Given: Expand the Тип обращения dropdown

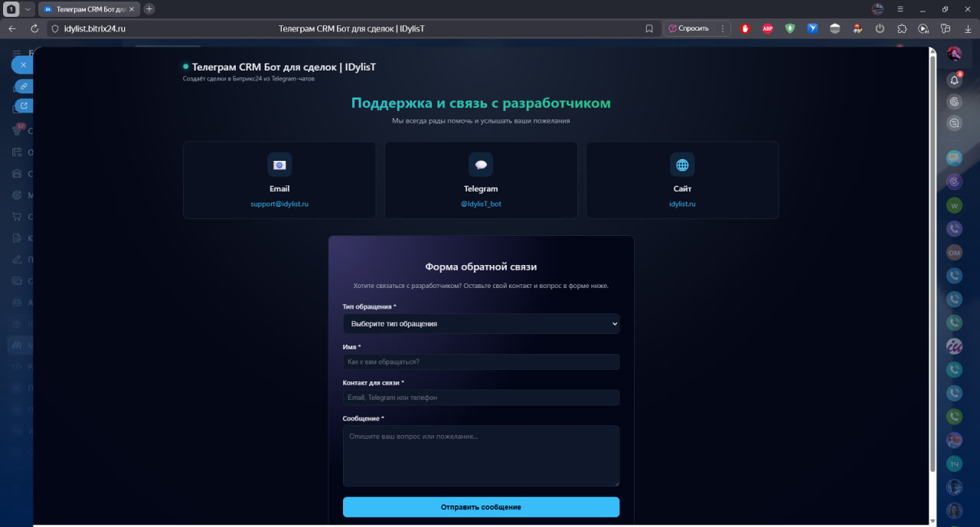Looking at the screenshot, I should click(481, 323).
